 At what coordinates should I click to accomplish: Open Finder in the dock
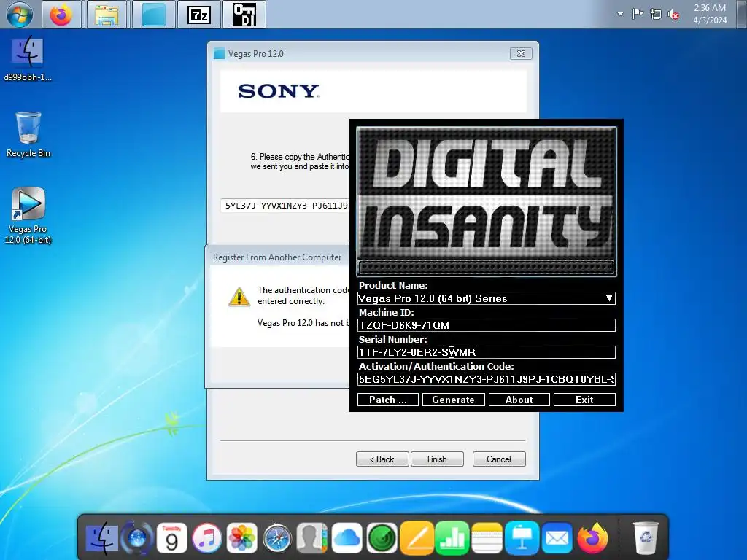[101, 539]
